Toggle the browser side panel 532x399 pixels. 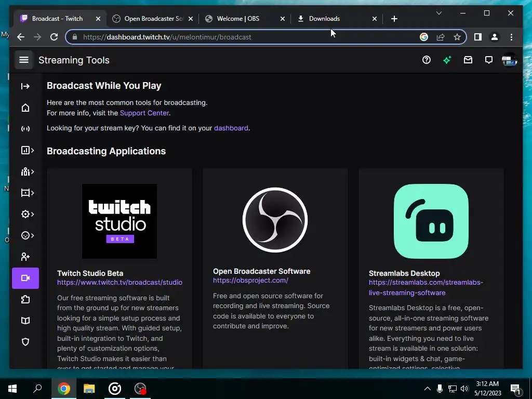coord(478,37)
